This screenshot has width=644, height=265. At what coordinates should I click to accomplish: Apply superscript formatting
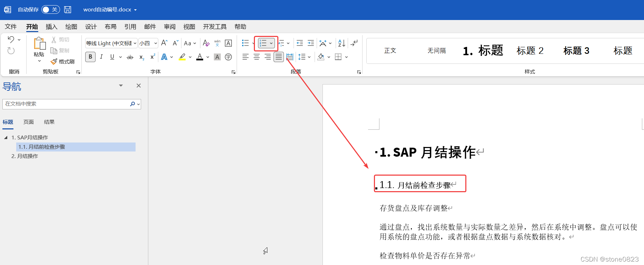click(152, 57)
